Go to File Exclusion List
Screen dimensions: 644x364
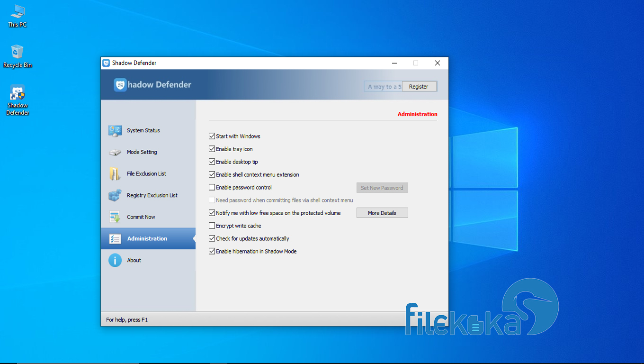click(x=148, y=174)
